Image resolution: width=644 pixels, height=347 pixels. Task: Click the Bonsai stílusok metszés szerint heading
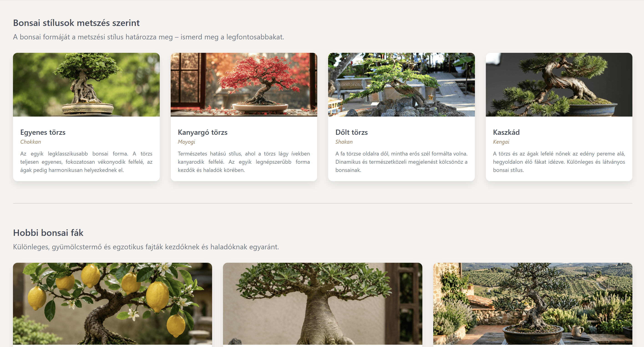76,23
